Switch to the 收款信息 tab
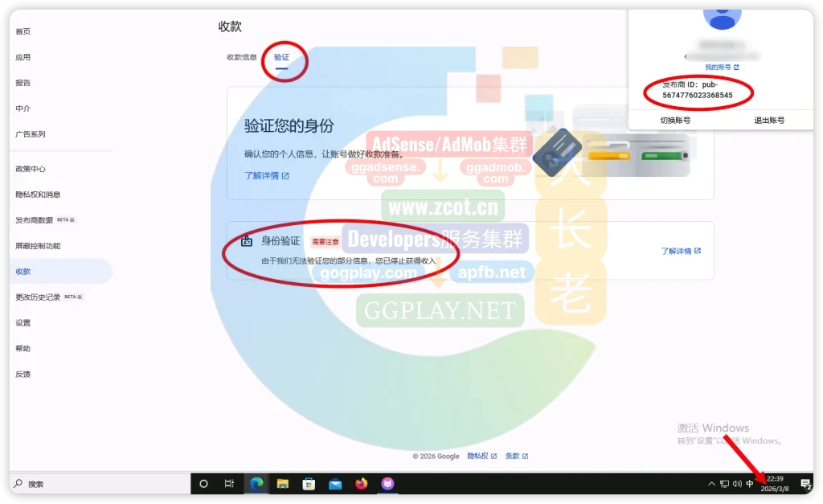The image size is (823, 504). tap(242, 57)
